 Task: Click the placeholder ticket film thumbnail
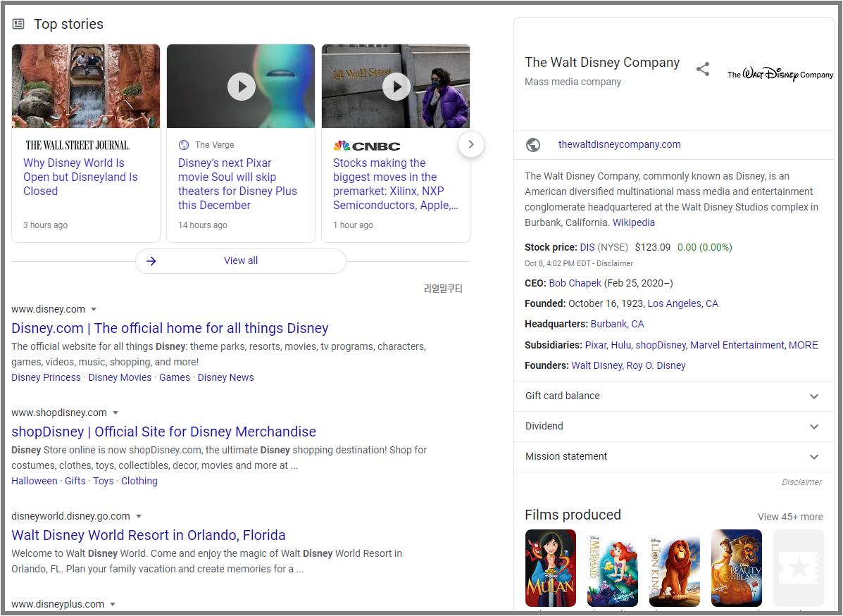(799, 567)
